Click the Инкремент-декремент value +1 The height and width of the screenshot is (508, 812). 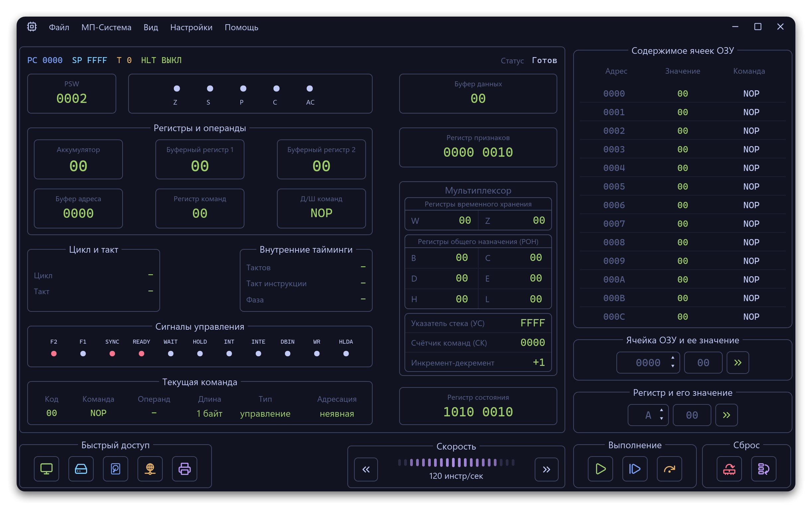(x=539, y=362)
